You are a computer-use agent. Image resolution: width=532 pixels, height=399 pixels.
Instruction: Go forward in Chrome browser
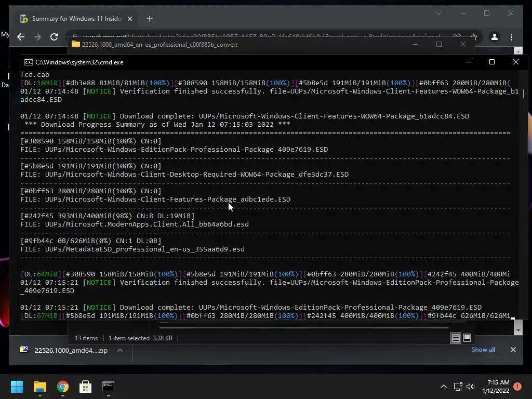click(37, 37)
